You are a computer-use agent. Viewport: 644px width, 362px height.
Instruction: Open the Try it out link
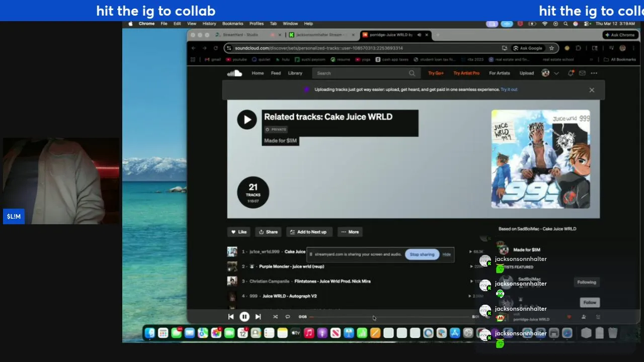tap(509, 89)
